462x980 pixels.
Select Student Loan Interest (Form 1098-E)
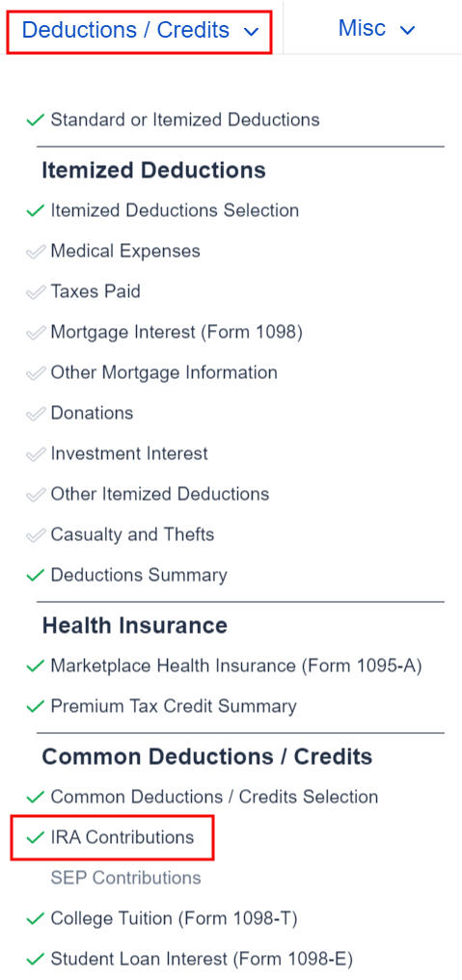coord(202,959)
